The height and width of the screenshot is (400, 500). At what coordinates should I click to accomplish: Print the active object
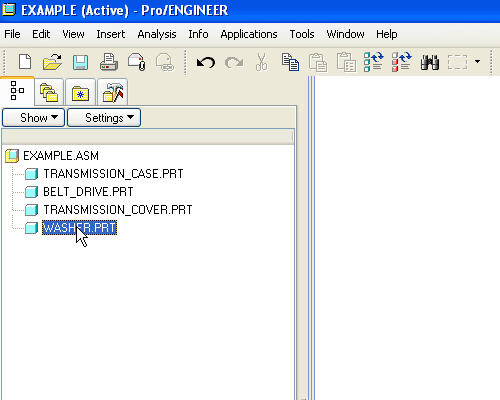coord(109,62)
